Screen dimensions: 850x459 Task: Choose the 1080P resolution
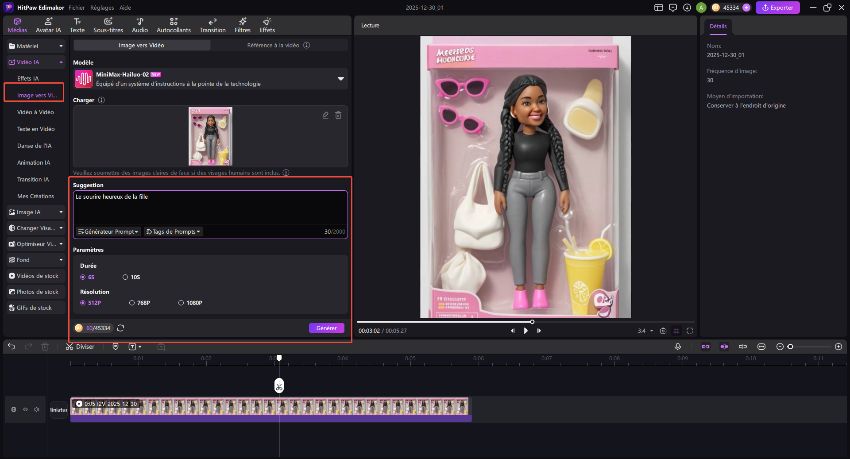pos(186,302)
